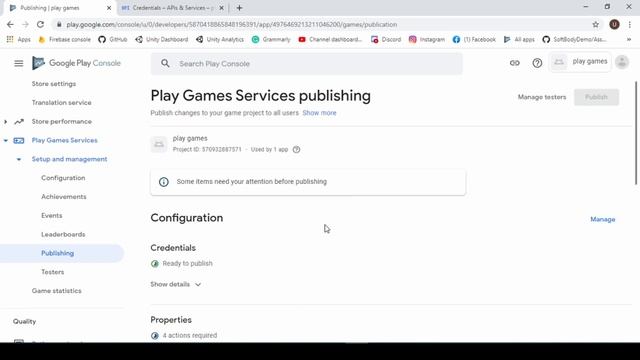Click Manage testers button
Screen dimensions: 640x360
(542, 97)
